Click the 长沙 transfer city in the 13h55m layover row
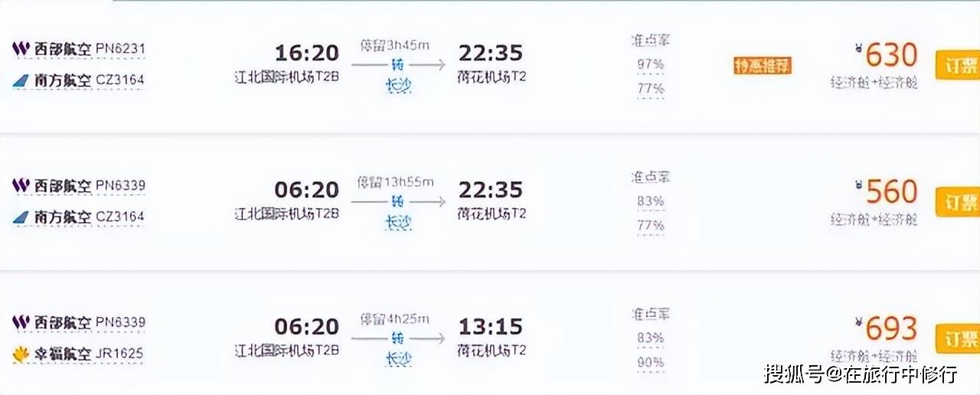 (397, 222)
